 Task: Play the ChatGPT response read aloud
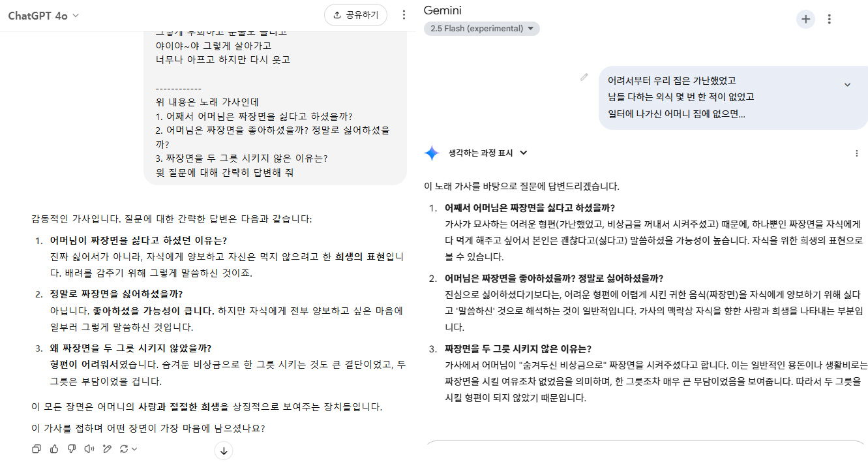point(89,448)
